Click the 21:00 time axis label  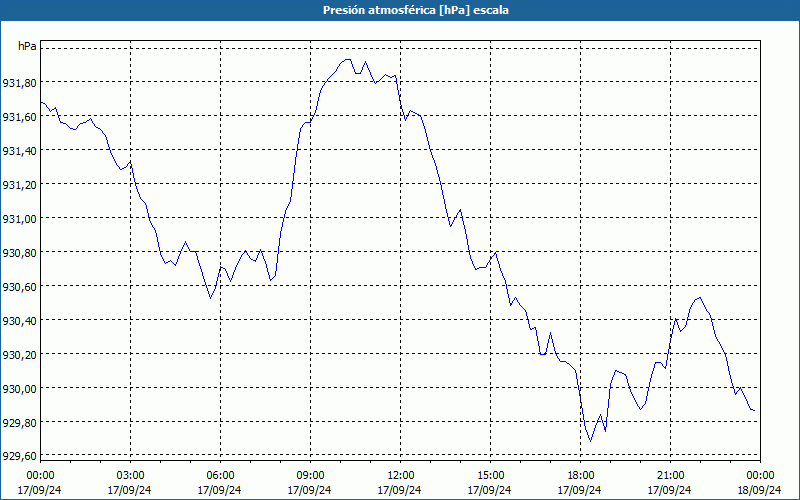(x=670, y=476)
